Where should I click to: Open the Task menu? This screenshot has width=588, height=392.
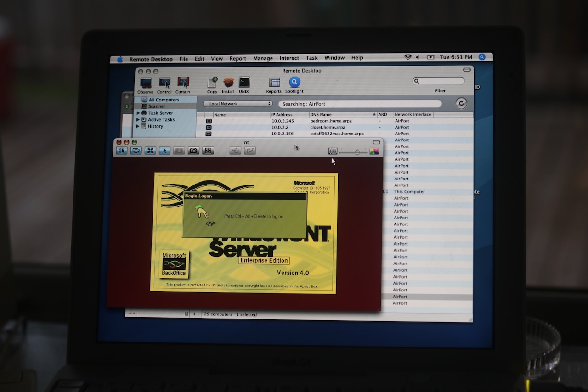point(312,58)
